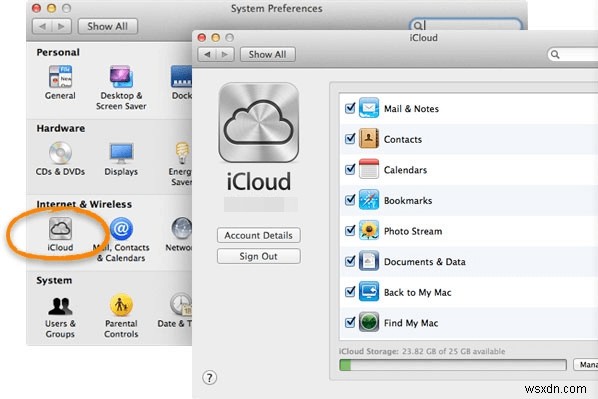This screenshot has height=399, width=598.
Task: Click the Contacts address book icon
Action: point(368,138)
